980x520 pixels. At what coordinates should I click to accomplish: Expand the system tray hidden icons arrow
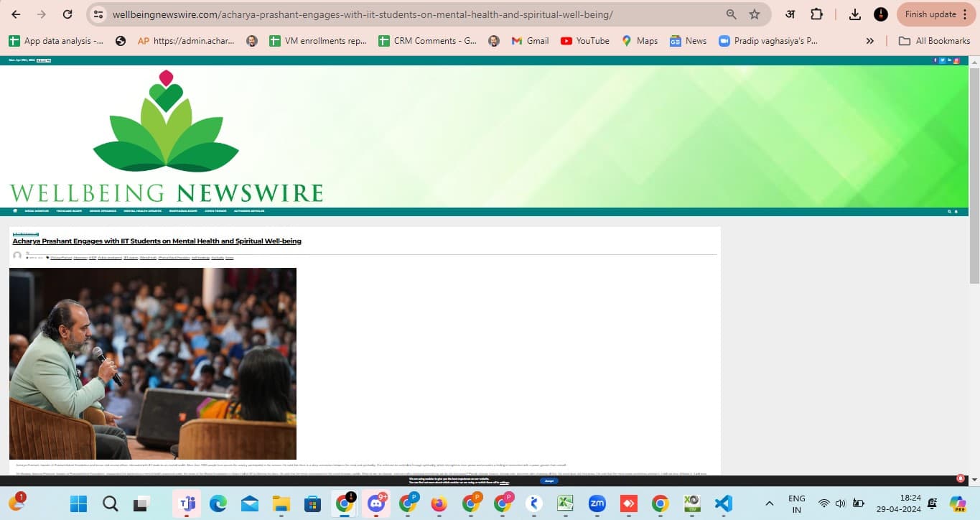click(769, 503)
